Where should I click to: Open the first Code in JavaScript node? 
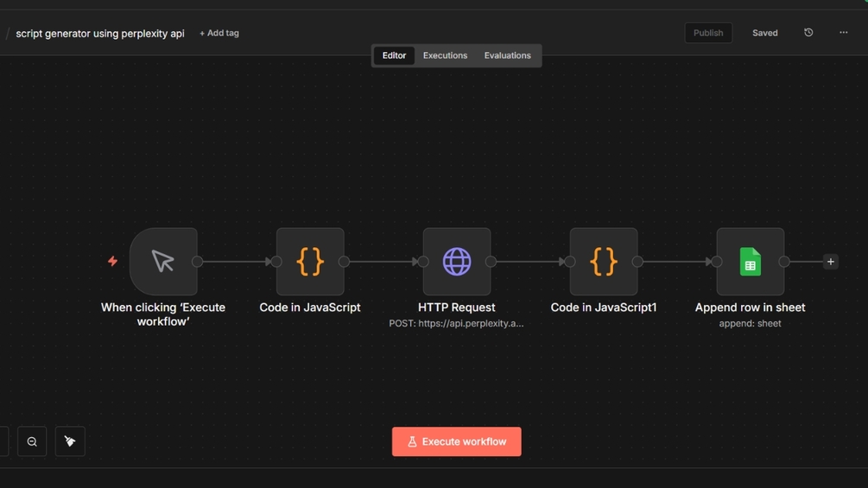tap(310, 261)
